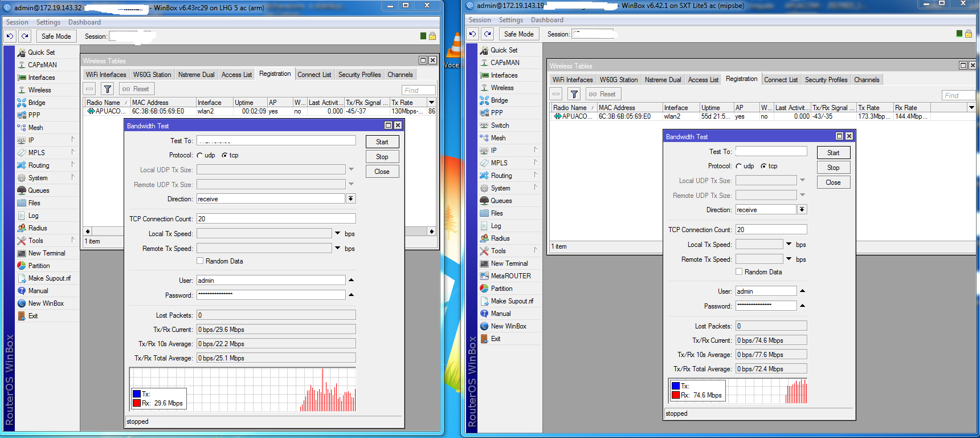Click the padlock icon in right WinBox toolbar
This screenshot has height=438, width=980.
coord(968,34)
